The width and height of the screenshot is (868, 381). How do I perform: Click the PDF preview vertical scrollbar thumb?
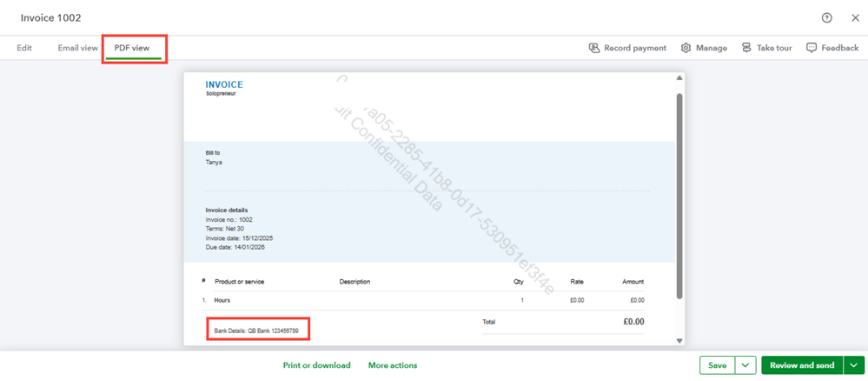[x=679, y=196]
